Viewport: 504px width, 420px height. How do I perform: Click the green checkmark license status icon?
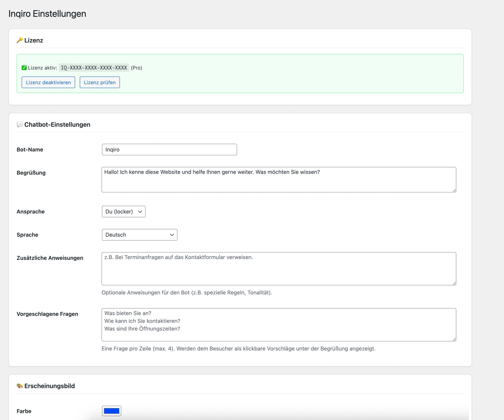point(24,68)
